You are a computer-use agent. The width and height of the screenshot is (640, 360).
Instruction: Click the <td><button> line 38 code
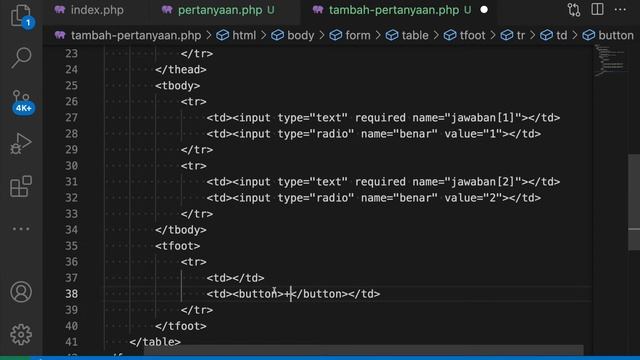293,294
